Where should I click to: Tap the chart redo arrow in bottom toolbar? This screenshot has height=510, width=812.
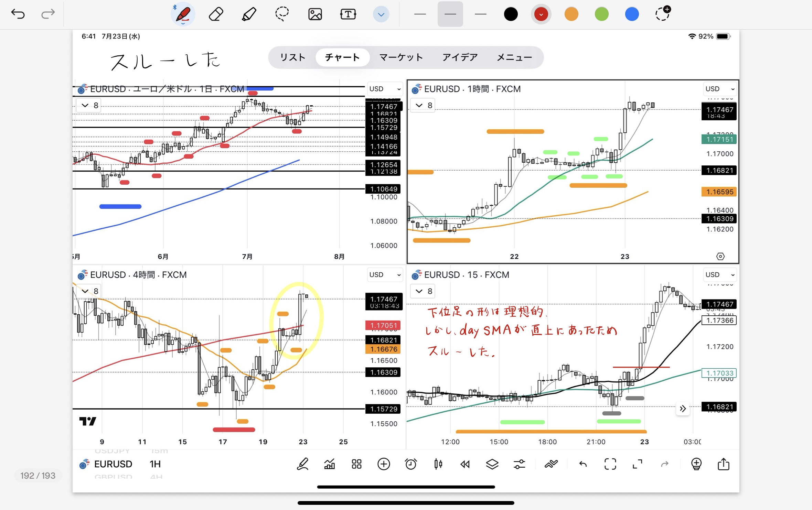pos(665,464)
